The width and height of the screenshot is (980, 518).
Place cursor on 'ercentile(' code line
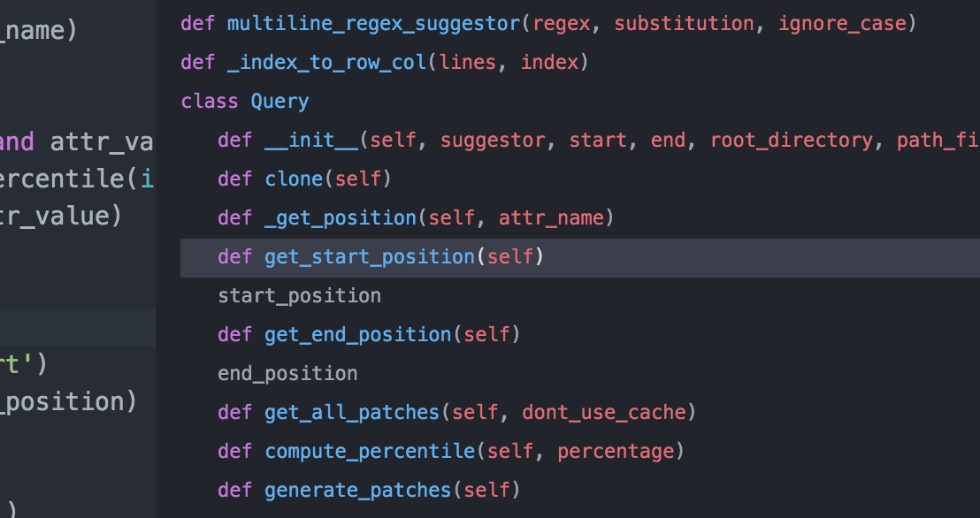point(66,179)
